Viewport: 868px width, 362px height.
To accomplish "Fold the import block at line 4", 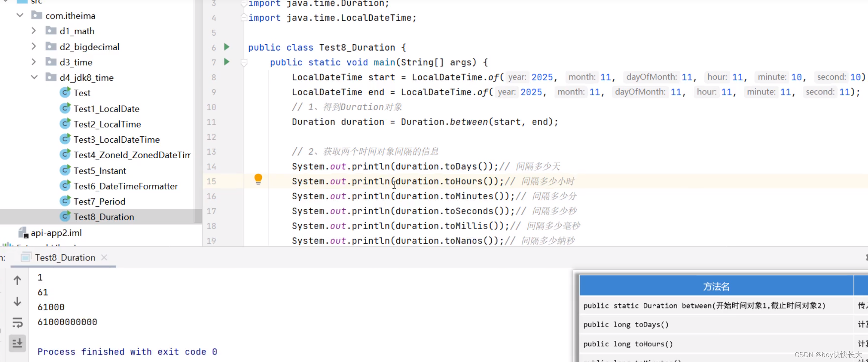I will (x=244, y=17).
